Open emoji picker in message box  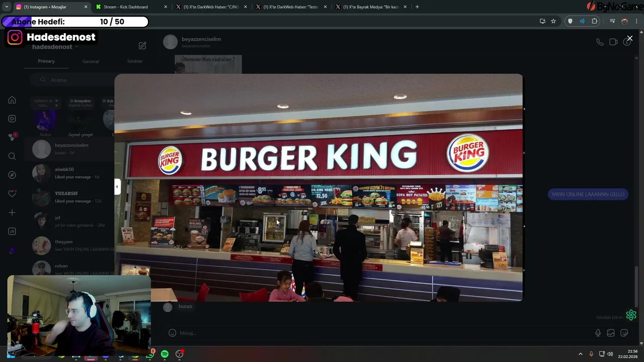pos(172,333)
